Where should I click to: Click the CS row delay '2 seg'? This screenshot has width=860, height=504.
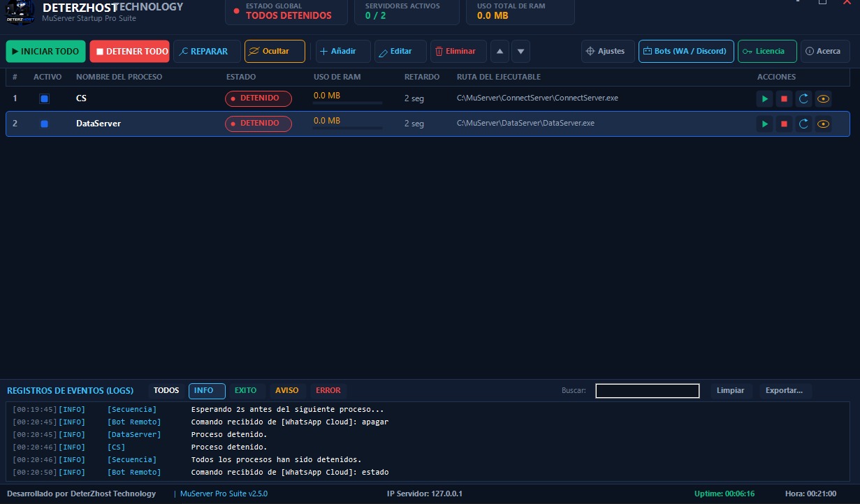point(414,98)
